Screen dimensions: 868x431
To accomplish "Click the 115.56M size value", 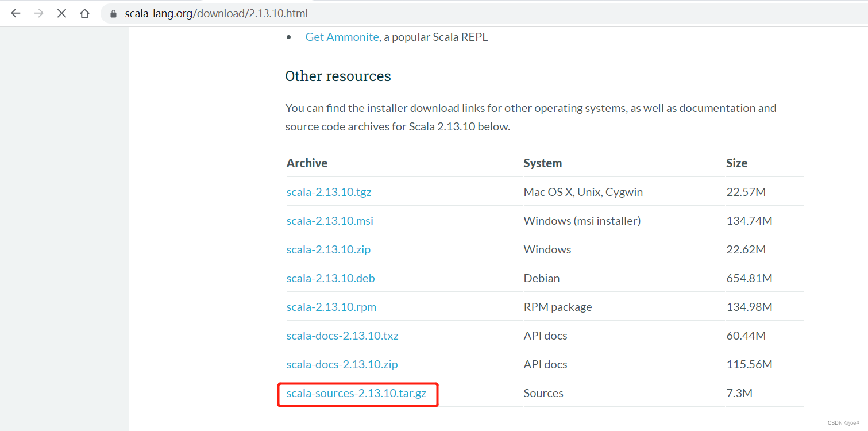I will (x=750, y=364).
